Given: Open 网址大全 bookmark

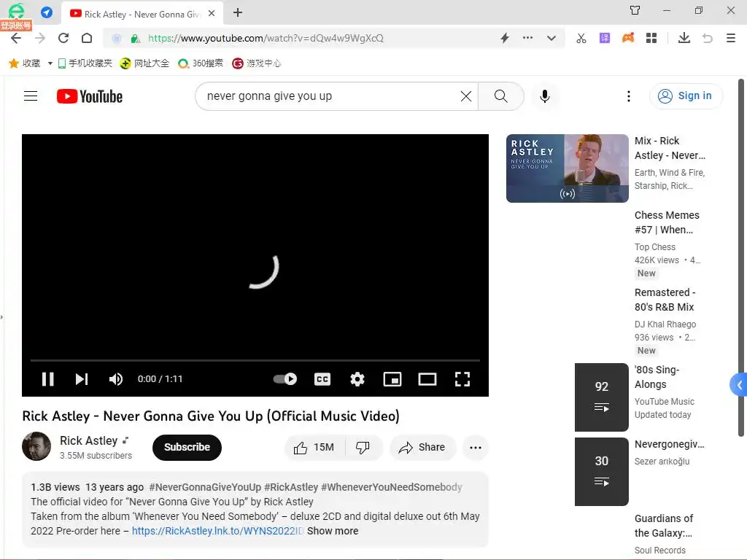Looking at the screenshot, I should point(145,63).
